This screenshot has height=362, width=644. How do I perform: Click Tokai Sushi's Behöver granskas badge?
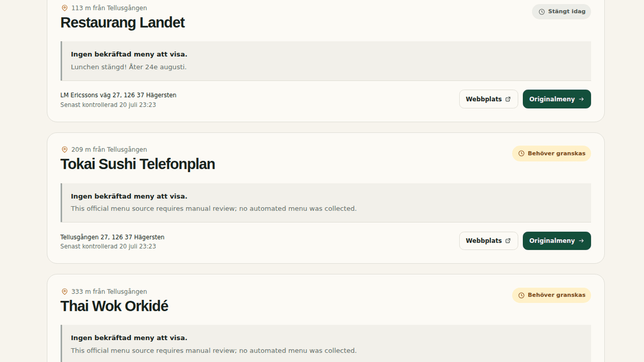click(x=551, y=154)
